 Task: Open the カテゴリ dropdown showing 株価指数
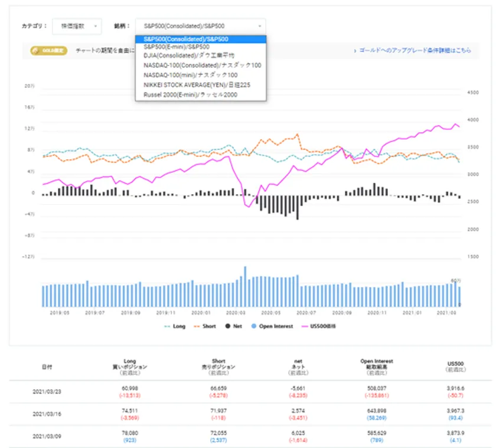(77, 26)
